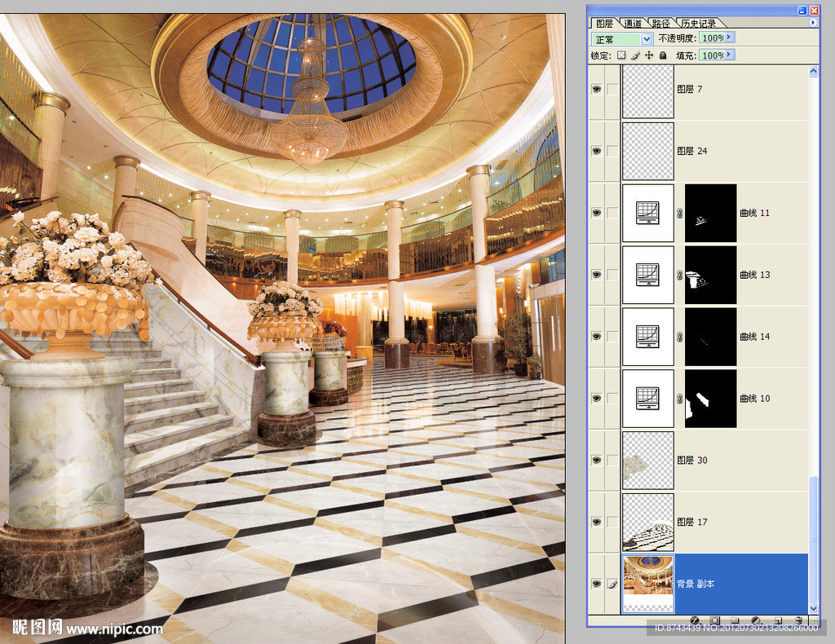Open the layers panel flyout menu
835x644 pixels.
[x=812, y=24]
